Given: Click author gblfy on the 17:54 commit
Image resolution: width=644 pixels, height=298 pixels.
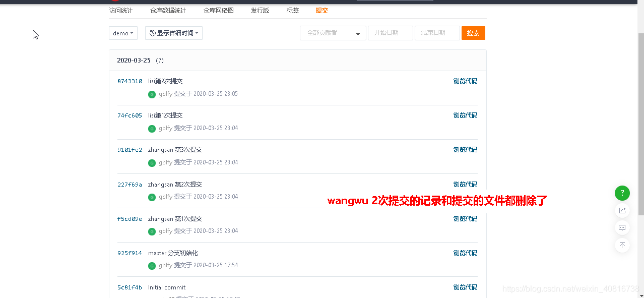Looking at the screenshot, I should coord(165,265).
